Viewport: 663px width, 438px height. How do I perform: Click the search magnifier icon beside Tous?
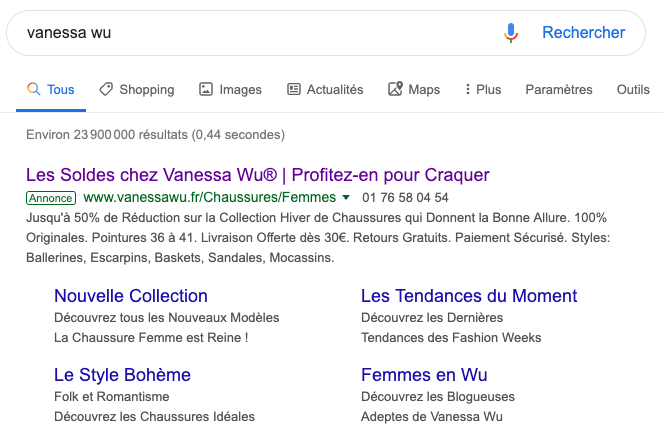(34, 89)
